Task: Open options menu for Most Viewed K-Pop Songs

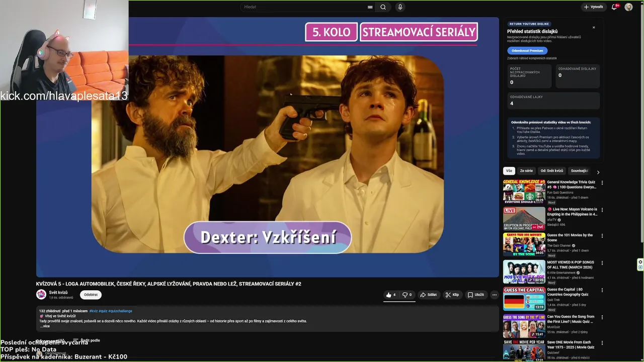Action: tap(602, 263)
